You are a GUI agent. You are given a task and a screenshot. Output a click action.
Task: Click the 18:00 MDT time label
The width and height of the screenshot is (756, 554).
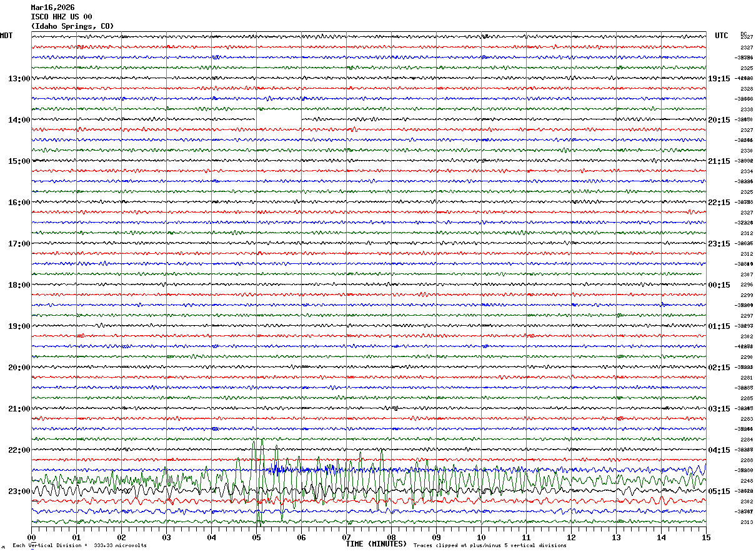coord(19,285)
